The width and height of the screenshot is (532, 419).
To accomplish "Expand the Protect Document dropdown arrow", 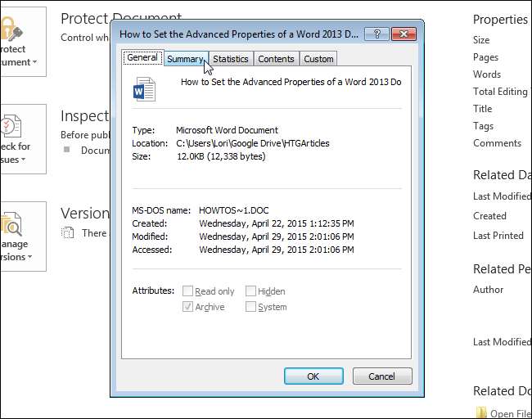I will [34, 62].
